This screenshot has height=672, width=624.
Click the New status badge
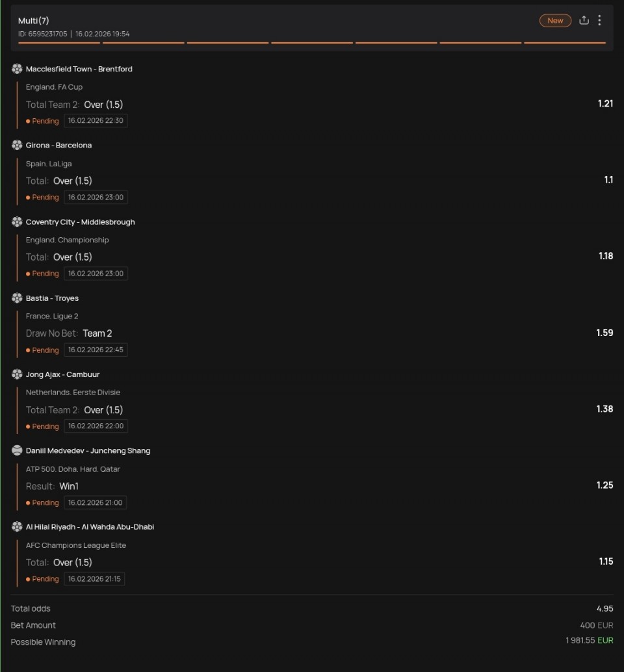tap(555, 21)
